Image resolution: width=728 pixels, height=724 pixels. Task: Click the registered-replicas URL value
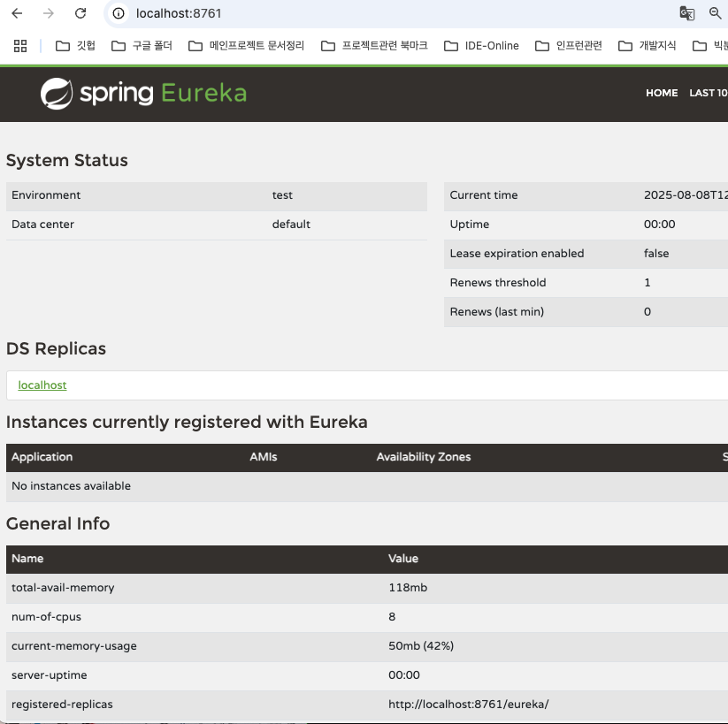coord(469,705)
